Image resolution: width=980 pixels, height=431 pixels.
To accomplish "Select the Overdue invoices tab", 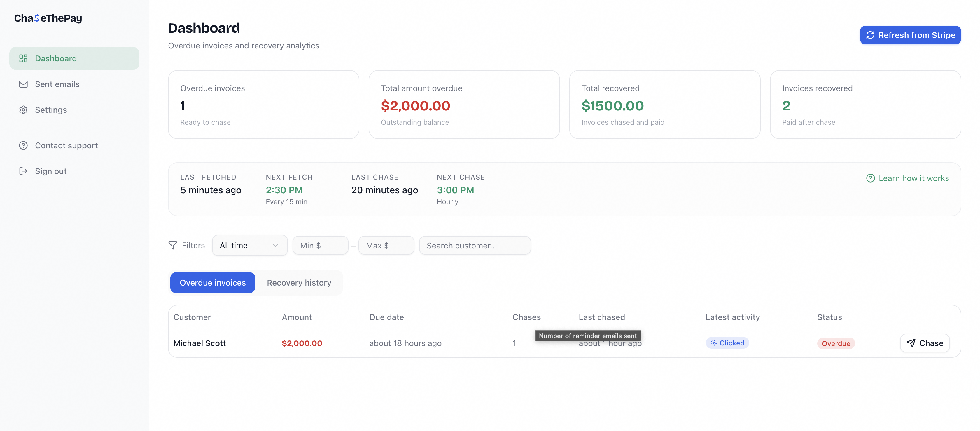I will (212, 282).
